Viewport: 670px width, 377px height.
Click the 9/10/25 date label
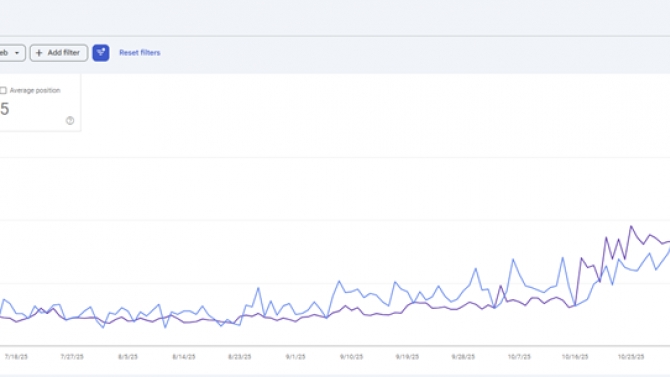[351, 356]
